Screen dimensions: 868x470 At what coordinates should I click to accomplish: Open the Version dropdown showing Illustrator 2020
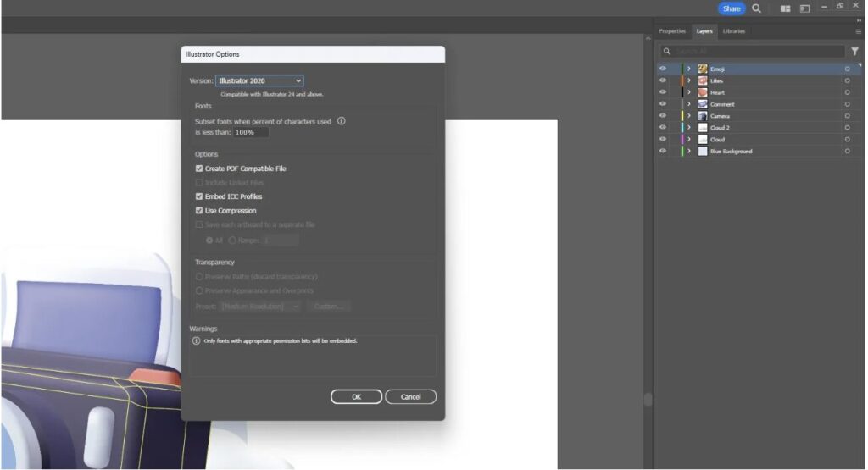click(x=259, y=80)
